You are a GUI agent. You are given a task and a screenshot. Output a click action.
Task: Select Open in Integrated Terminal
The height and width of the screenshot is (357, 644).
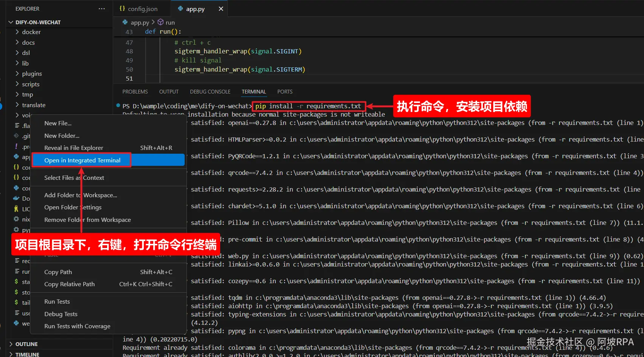click(x=108, y=160)
